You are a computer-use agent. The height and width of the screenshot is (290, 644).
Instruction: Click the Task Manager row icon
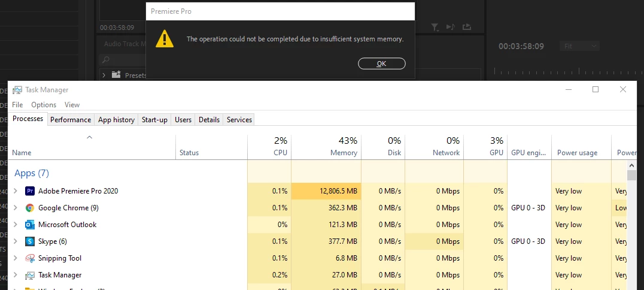coord(30,275)
